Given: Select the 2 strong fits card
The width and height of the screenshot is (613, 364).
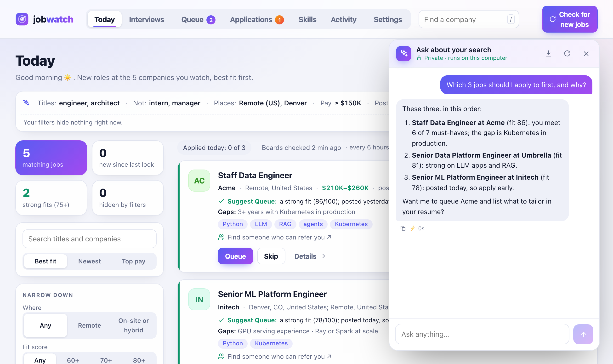Looking at the screenshot, I should [51, 198].
